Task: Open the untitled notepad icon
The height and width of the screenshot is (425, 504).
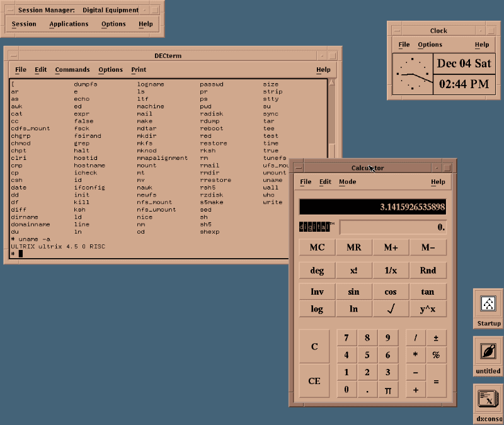Action: click(x=488, y=351)
